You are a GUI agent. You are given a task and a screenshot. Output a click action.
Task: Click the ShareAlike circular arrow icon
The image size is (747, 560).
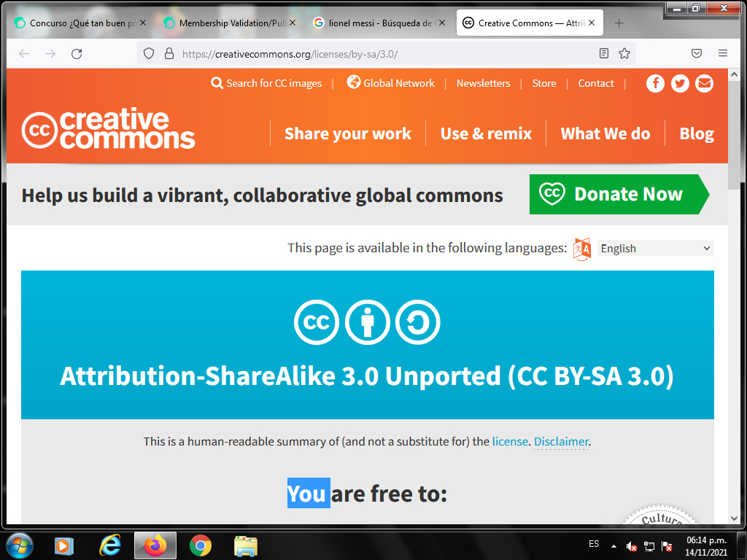pos(418,322)
